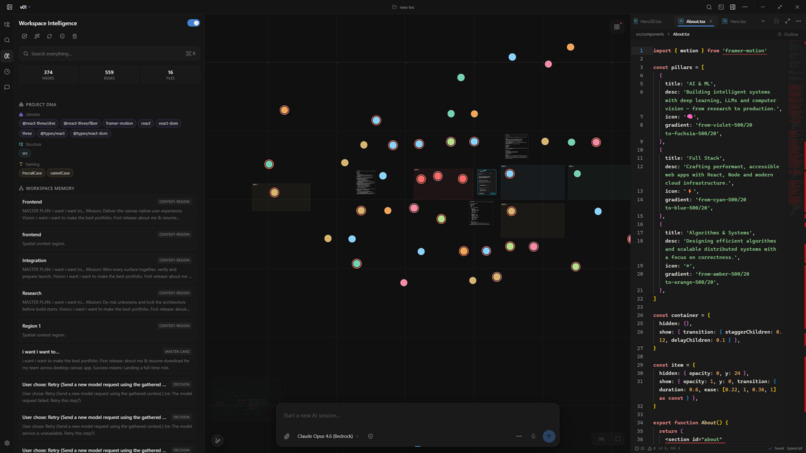Select the 16 files stat
806x453 pixels.
click(170, 75)
